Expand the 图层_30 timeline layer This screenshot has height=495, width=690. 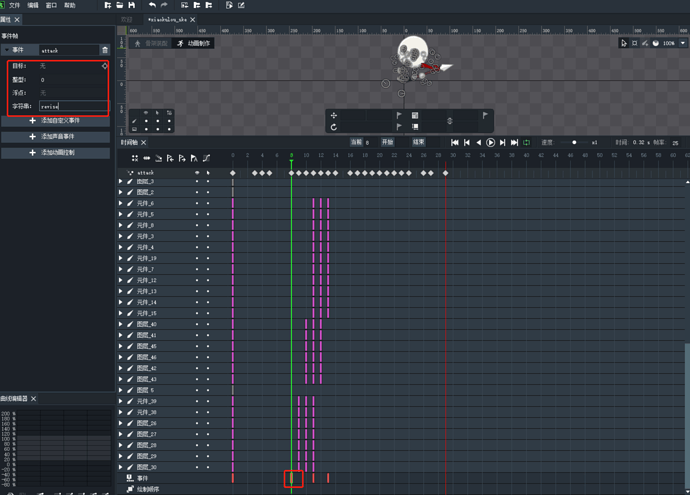click(x=121, y=467)
